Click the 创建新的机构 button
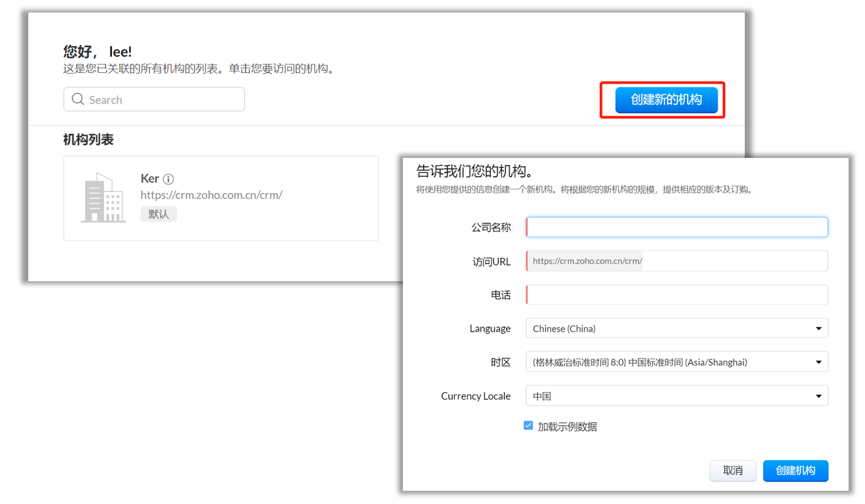Screen dimensions: 865x504 [x=666, y=99]
